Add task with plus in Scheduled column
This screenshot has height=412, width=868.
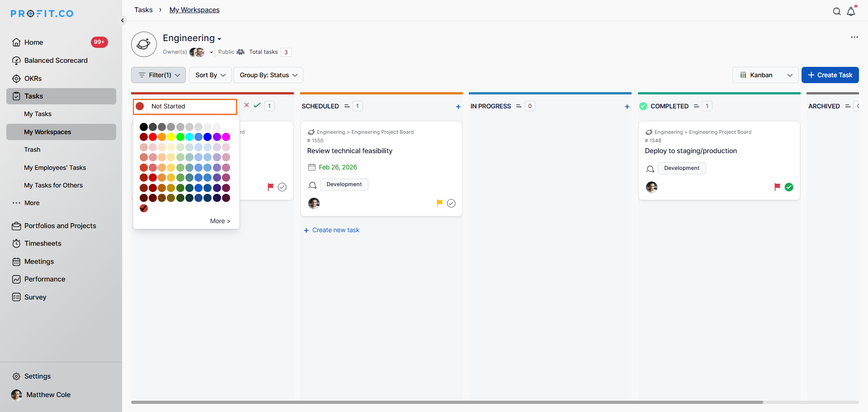point(458,107)
